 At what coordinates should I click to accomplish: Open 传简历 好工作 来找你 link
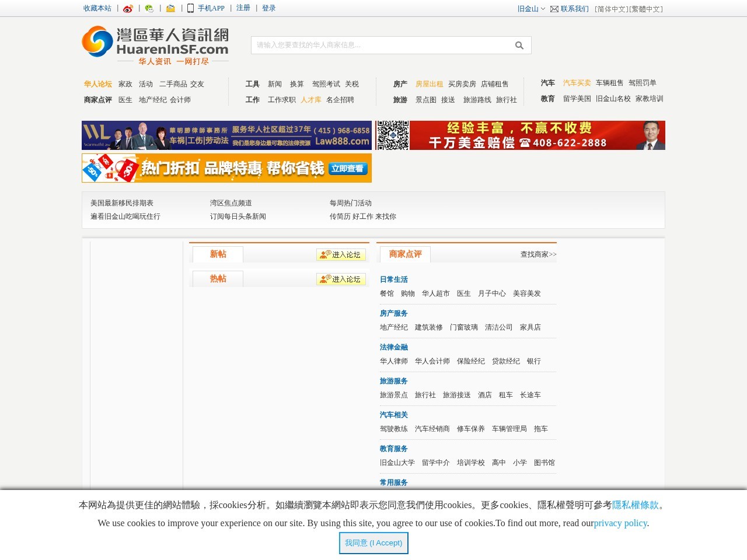(x=363, y=216)
